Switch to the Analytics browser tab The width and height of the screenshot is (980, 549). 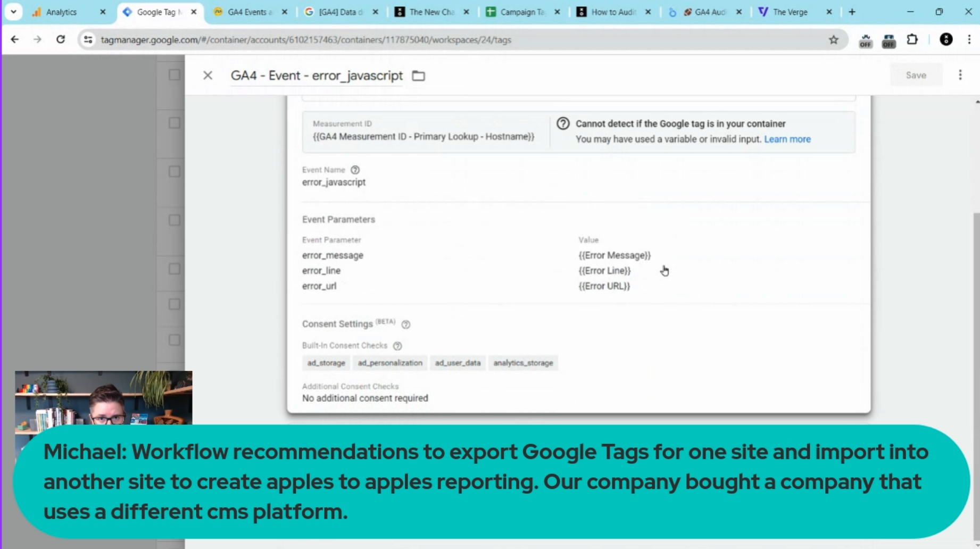(x=61, y=12)
